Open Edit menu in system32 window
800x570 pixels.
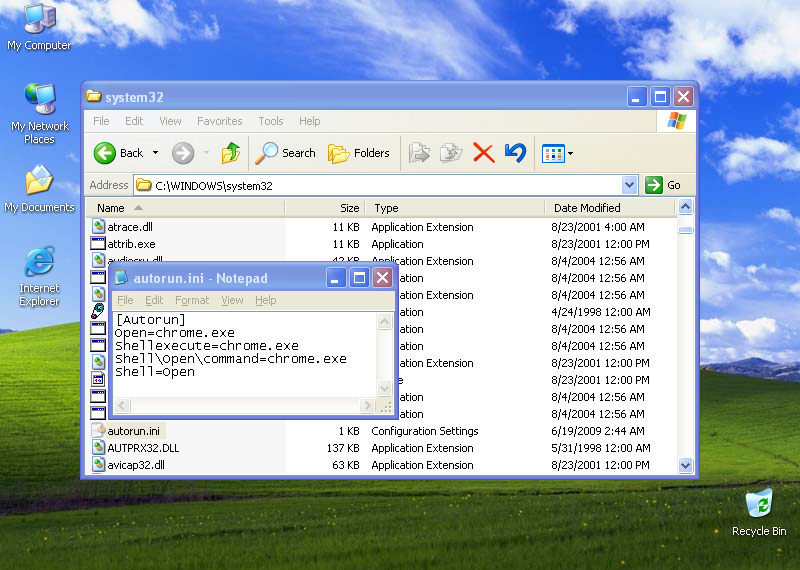(x=134, y=121)
